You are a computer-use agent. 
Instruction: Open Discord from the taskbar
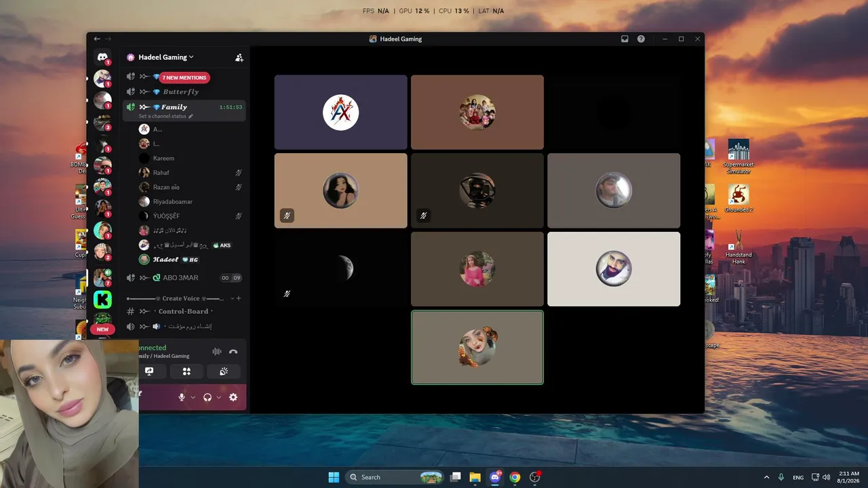click(x=495, y=477)
